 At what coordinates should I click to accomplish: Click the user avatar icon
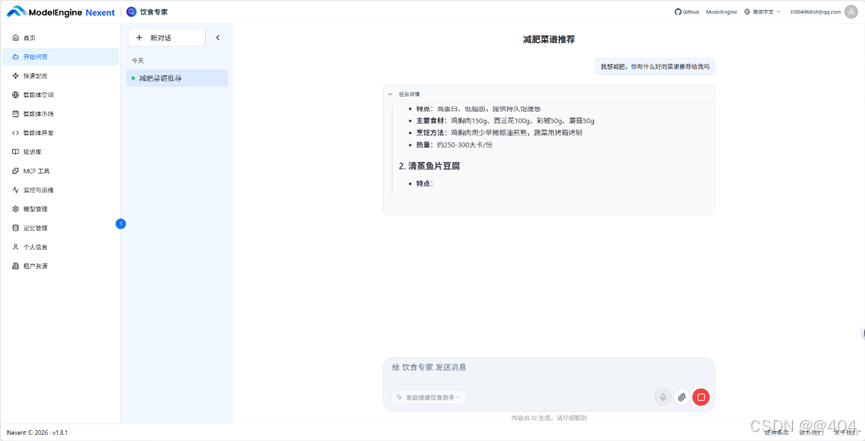pos(851,12)
